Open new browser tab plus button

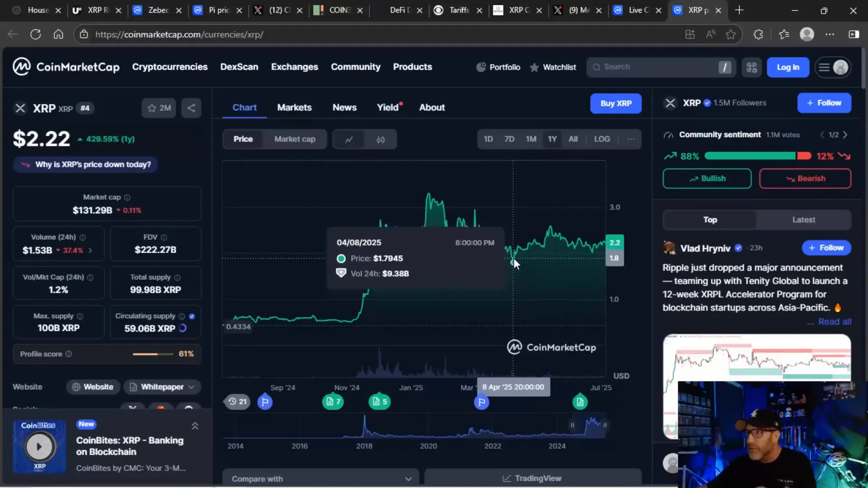739,10
